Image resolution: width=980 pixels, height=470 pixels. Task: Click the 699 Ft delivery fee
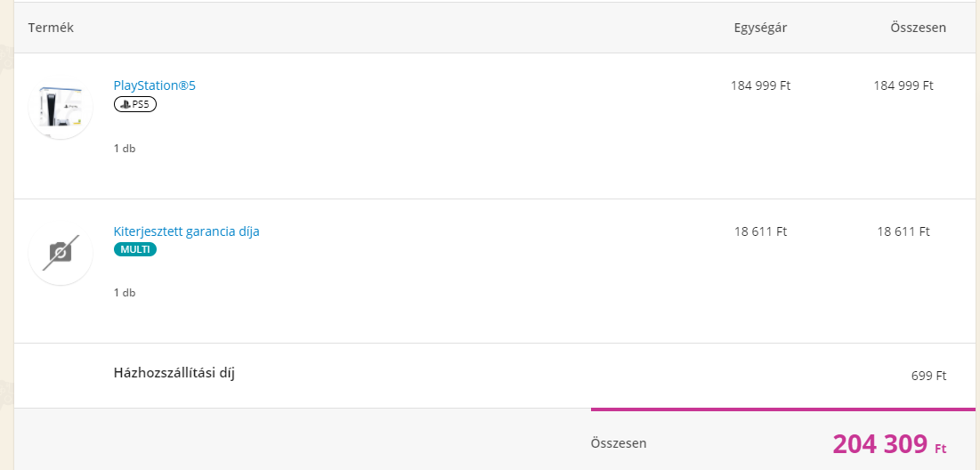click(x=928, y=376)
